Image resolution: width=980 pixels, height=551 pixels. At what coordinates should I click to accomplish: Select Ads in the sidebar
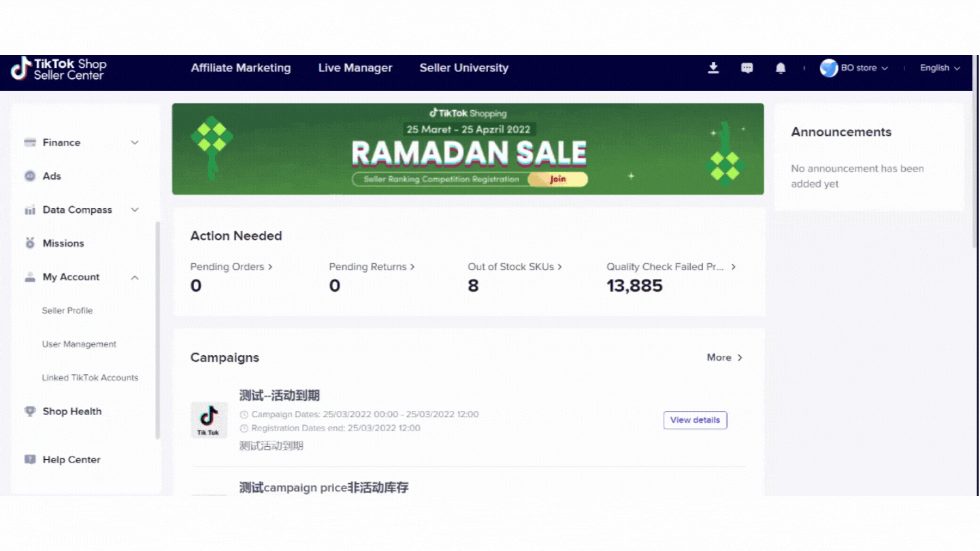52,176
